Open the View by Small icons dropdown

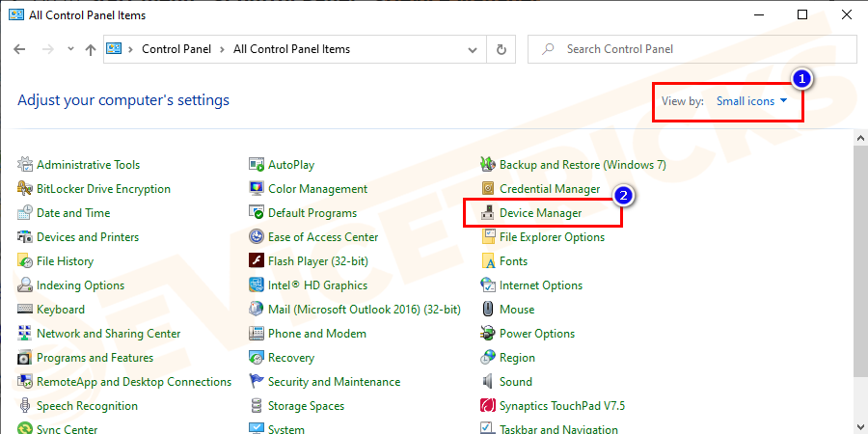click(751, 101)
